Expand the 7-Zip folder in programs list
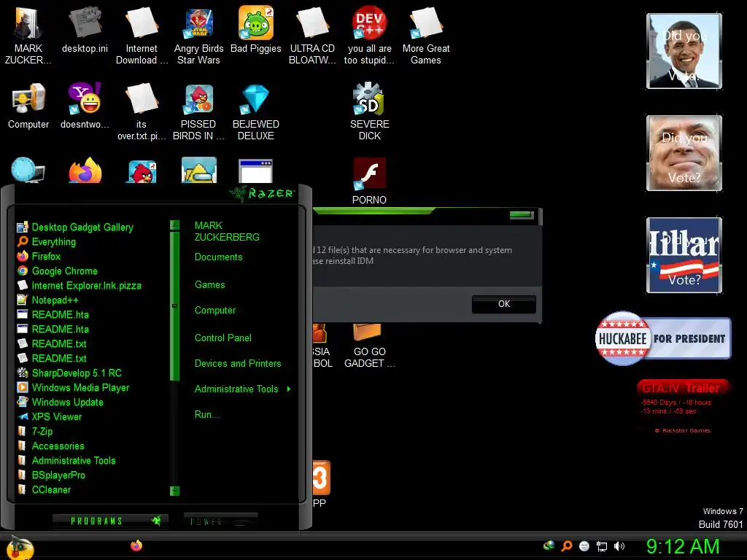The height and width of the screenshot is (560, 747). click(x=35, y=432)
